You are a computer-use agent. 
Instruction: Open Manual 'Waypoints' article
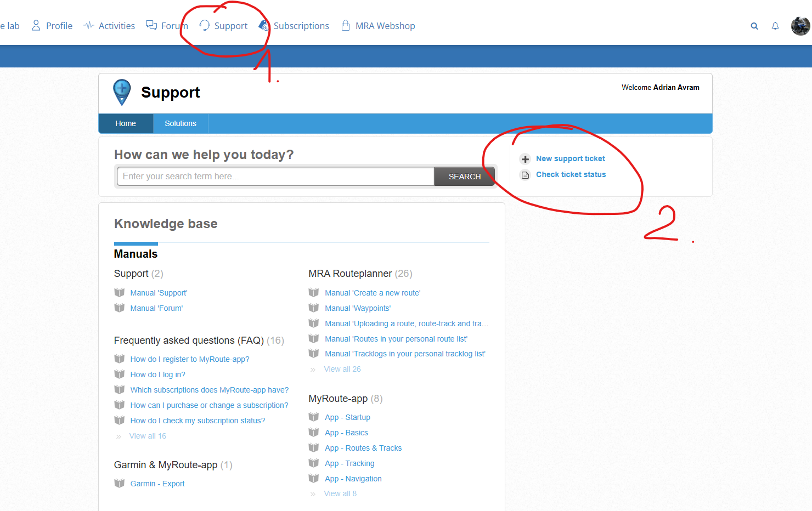358,308
